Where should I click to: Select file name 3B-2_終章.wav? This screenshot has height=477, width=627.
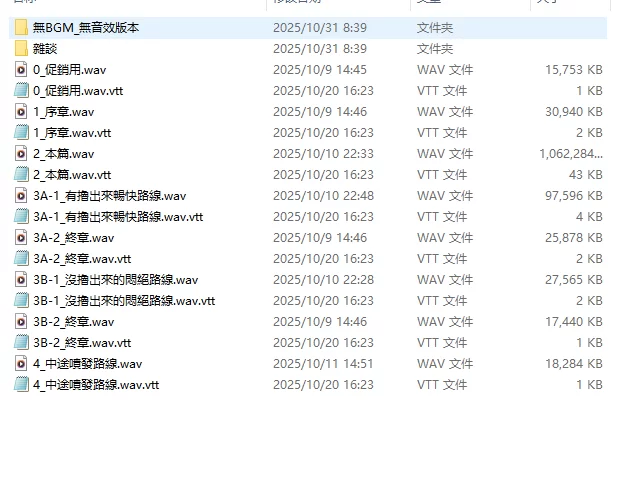point(74,322)
